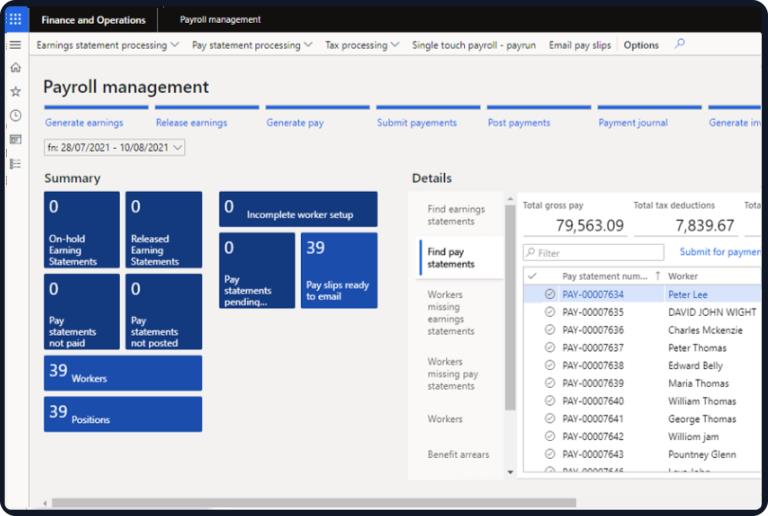Expand Earnings statement processing menu
The width and height of the screenshot is (768, 516).
click(107, 45)
